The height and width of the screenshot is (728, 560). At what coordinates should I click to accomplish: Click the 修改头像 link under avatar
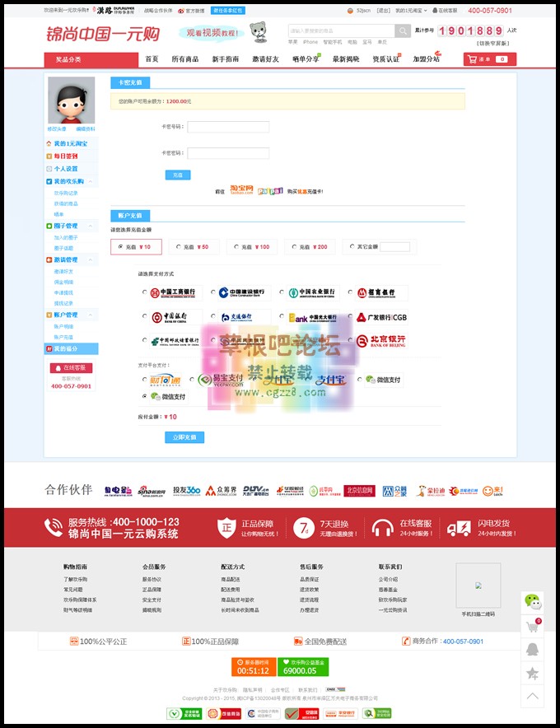click(x=57, y=129)
